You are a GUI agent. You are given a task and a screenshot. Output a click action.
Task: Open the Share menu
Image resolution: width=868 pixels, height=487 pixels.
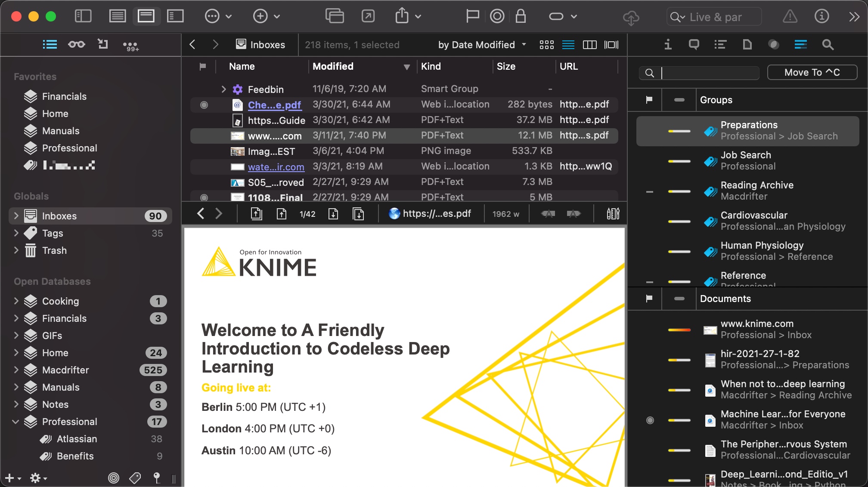coord(408,16)
